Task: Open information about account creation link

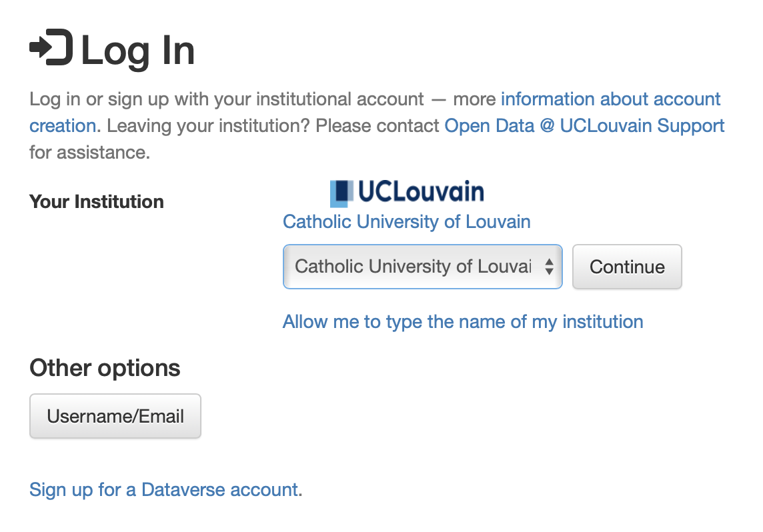Action: coord(611,99)
